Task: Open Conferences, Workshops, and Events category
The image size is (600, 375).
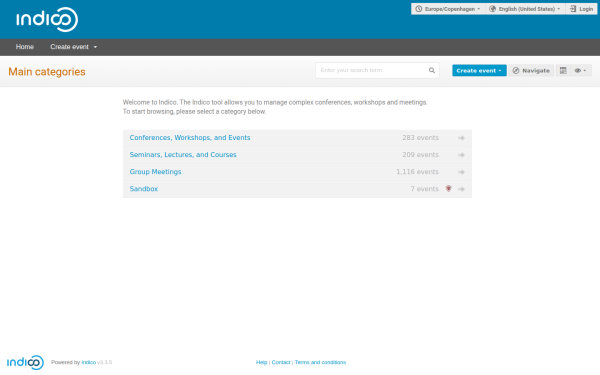Action: tap(190, 137)
